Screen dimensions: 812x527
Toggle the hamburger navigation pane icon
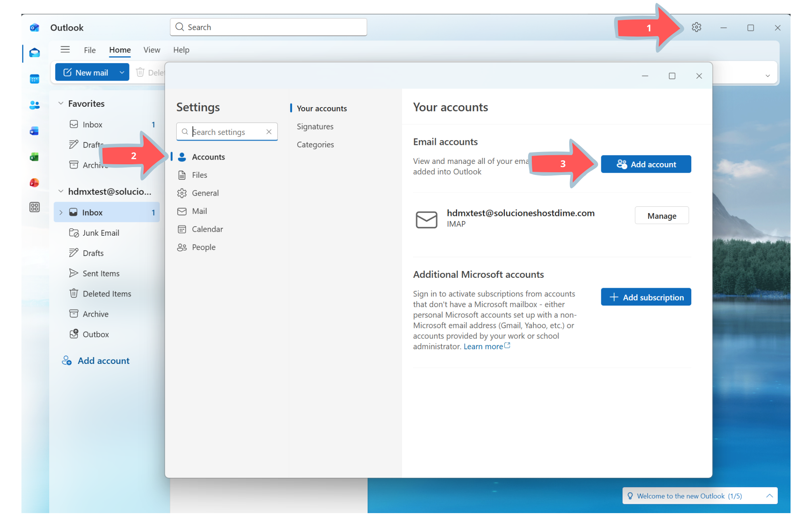pos(65,50)
